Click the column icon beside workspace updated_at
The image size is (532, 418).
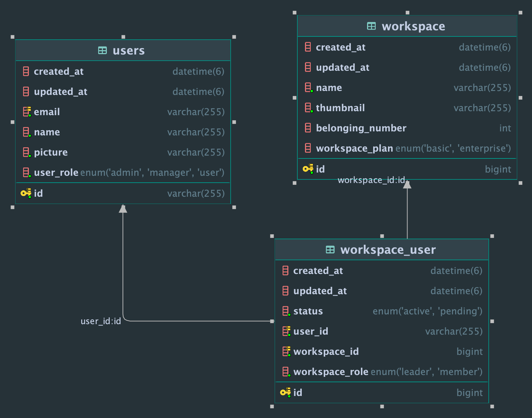308,67
